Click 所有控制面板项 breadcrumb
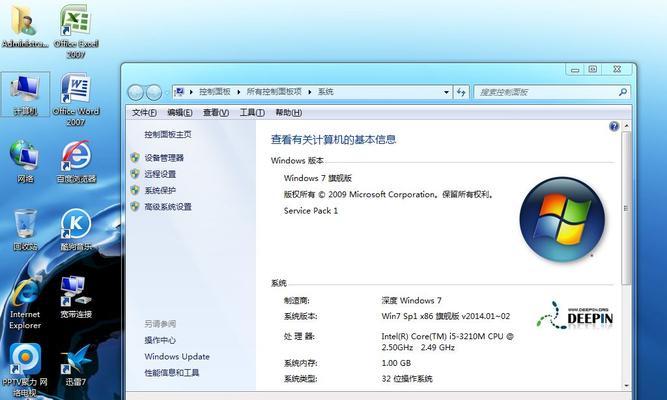667x400 pixels. pos(274,92)
